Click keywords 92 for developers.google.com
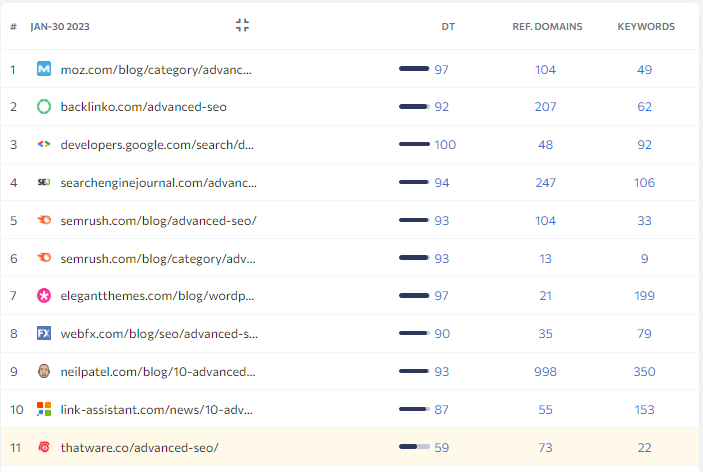Screen dimensions: 703x472 (645, 145)
